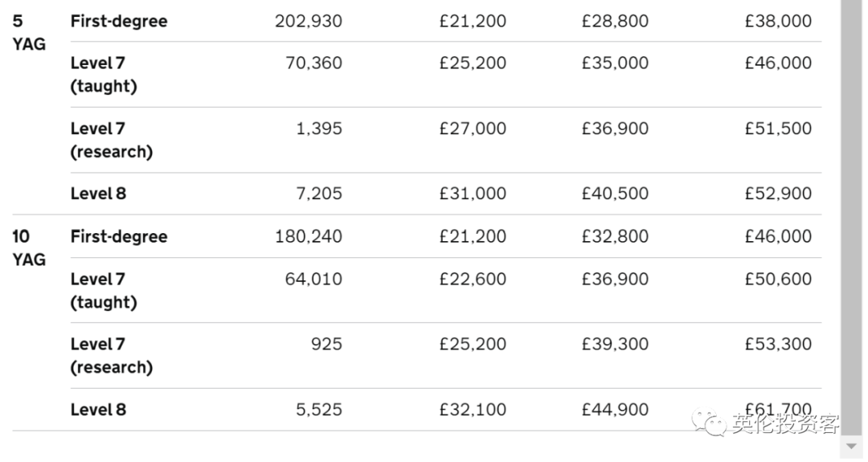This screenshot has height=462, width=868.
Task: Select the 5 YAG row header
Action: pos(29,33)
